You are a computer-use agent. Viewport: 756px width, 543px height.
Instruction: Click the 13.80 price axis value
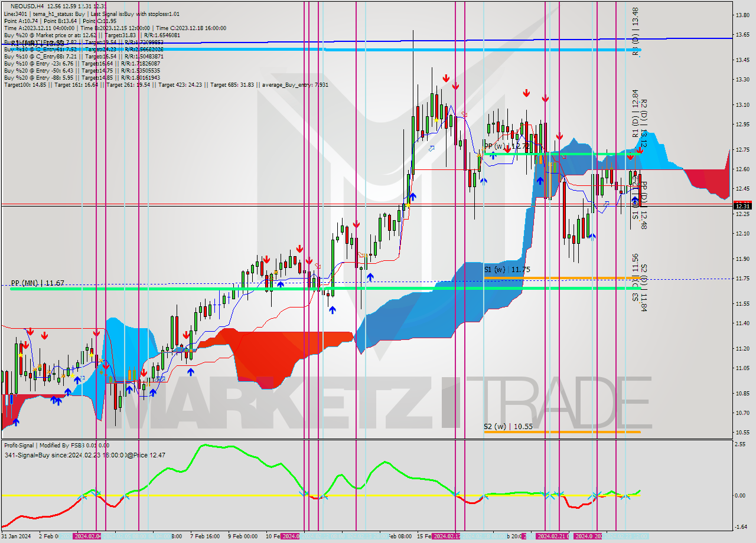tap(742, 15)
